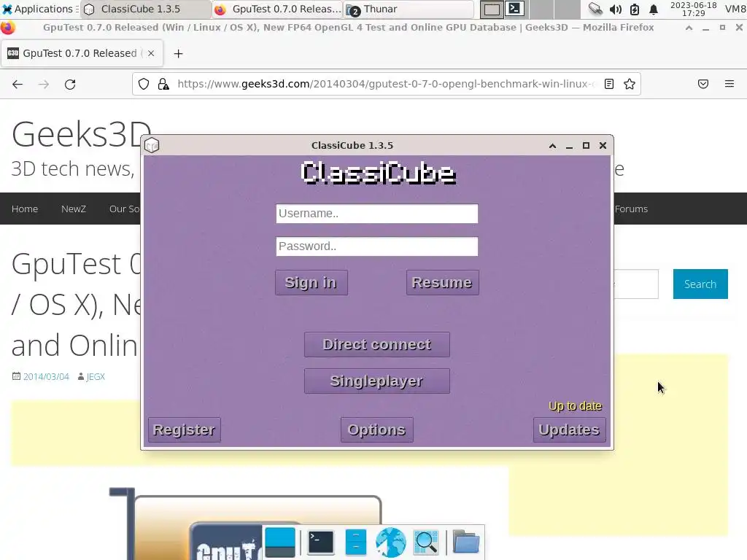
Task: Open the Applications menu in the panel
Action: [39, 9]
